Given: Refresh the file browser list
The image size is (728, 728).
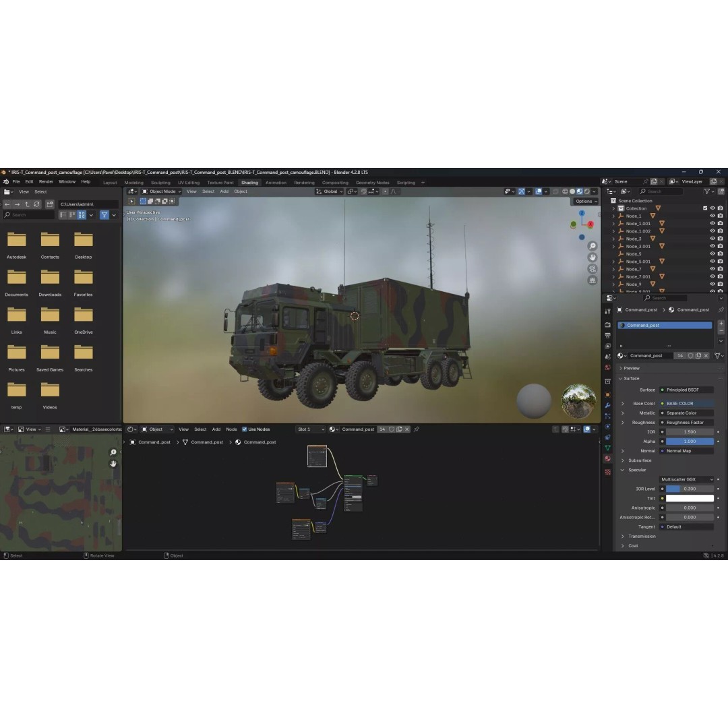Looking at the screenshot, I should pos(36,204).
